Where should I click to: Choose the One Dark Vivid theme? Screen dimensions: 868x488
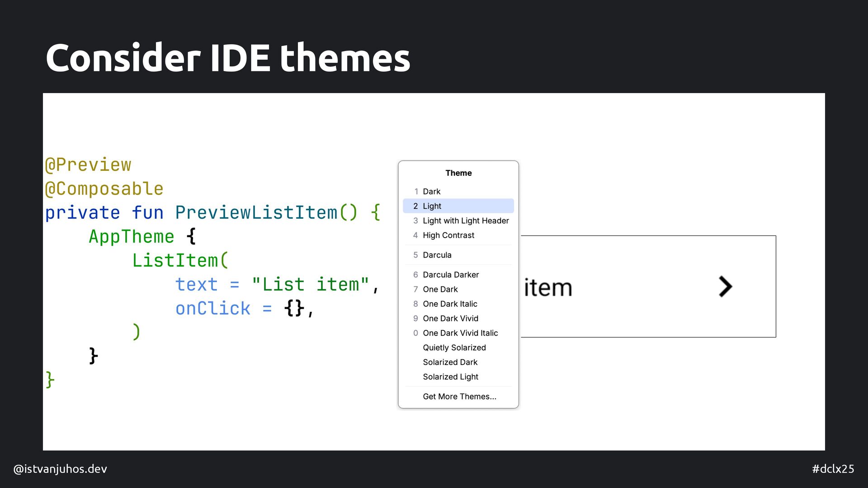458,319
